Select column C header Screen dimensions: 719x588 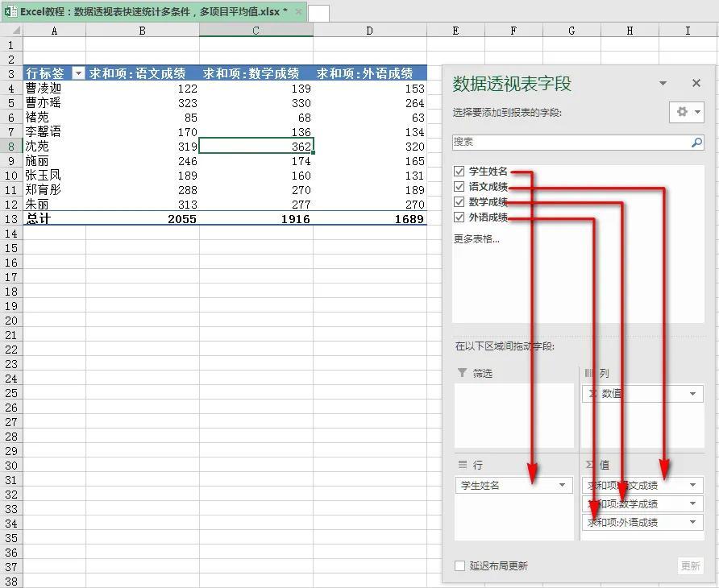(256, 31)
